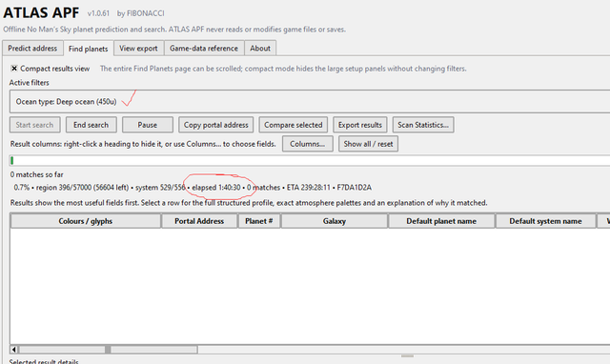Click Copy portal address button
The width and height of the screenshot is (610, 364).
click(216, 125)
